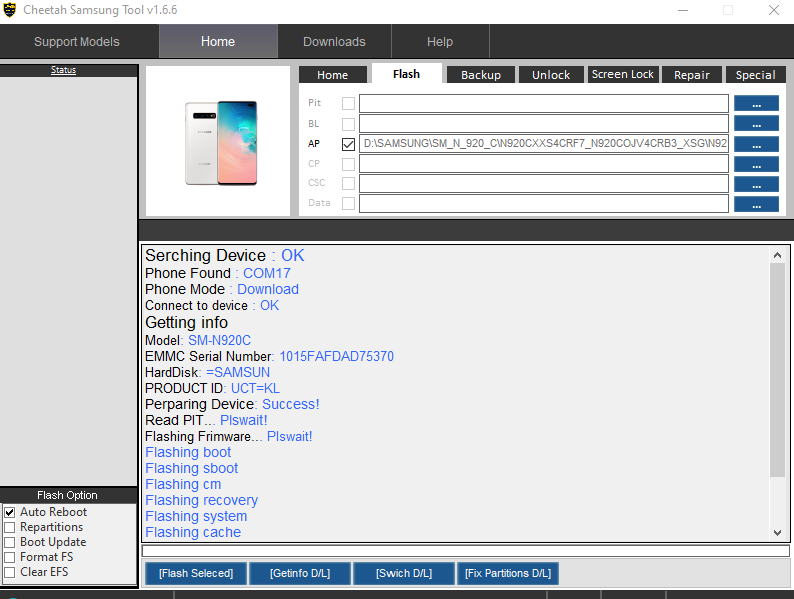Viewport: 794px width, 599px height.
Task: Click the 'Getting info' log line
Action: tap(186, 323)
